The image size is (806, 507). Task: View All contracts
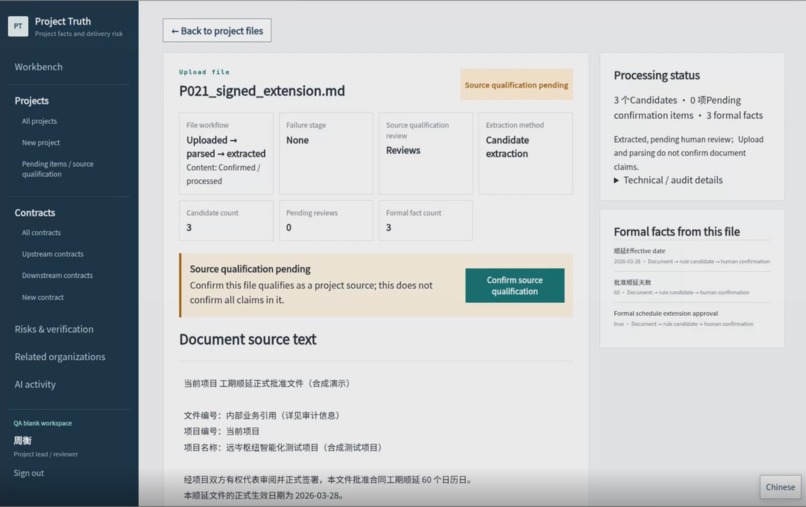point(41,233)
